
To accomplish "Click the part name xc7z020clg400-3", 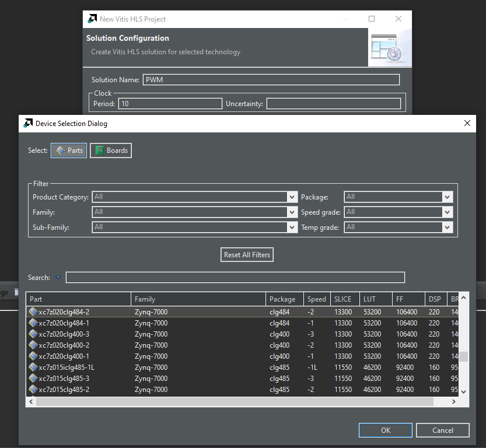I will click(x=64, y=334).
